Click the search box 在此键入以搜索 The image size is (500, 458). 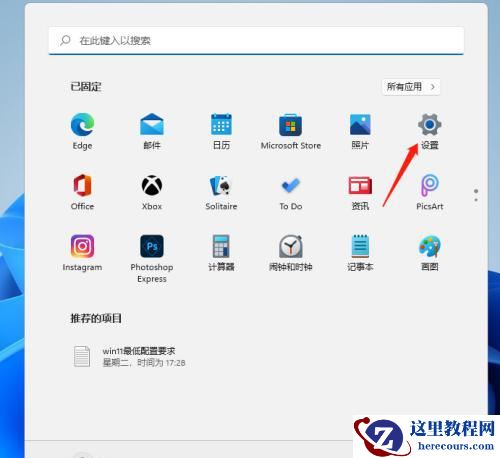[x=256, y=41]
